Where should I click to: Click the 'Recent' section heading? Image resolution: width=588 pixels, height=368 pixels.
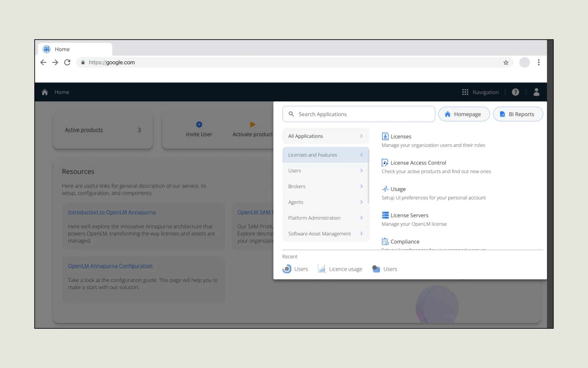(x=290, y=257)
